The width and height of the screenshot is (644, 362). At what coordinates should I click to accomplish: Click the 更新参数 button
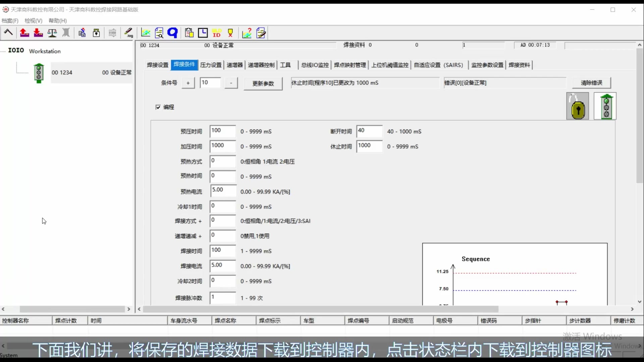(x=263, y=83)
